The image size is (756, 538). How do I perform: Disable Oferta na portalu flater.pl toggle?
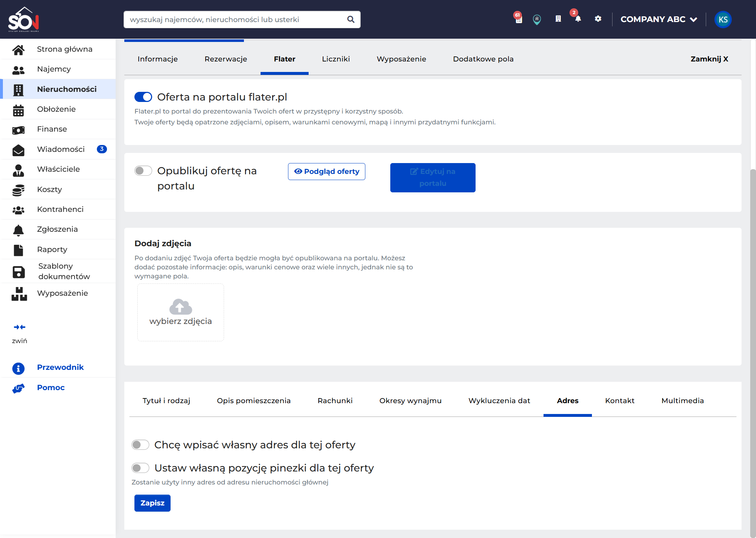(143, 97)
